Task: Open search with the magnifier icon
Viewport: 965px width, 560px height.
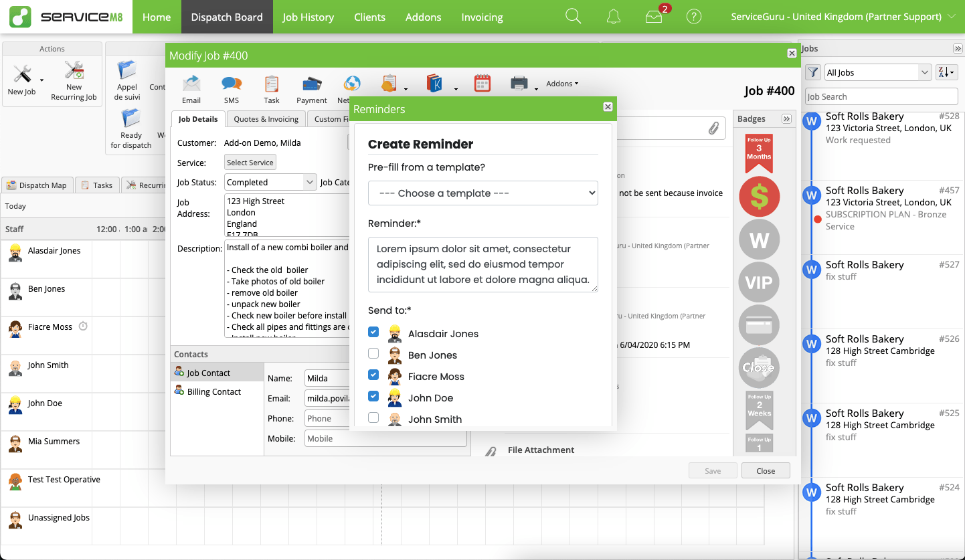Action: (x=574, y=17)
